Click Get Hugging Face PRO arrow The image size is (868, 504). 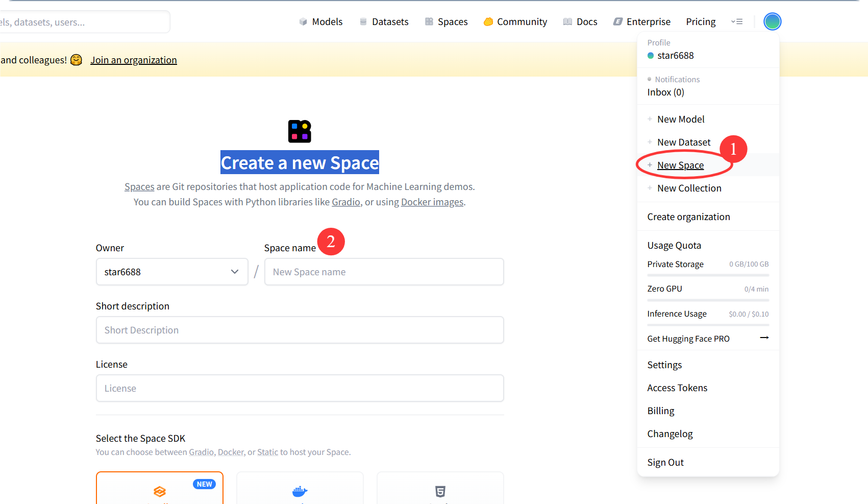tap(764, 338)
